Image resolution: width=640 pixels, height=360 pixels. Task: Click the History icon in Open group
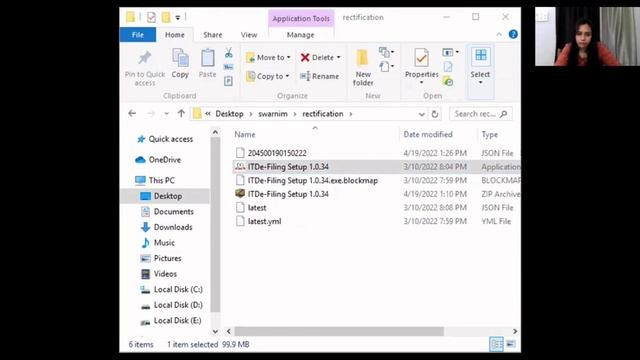448,81
